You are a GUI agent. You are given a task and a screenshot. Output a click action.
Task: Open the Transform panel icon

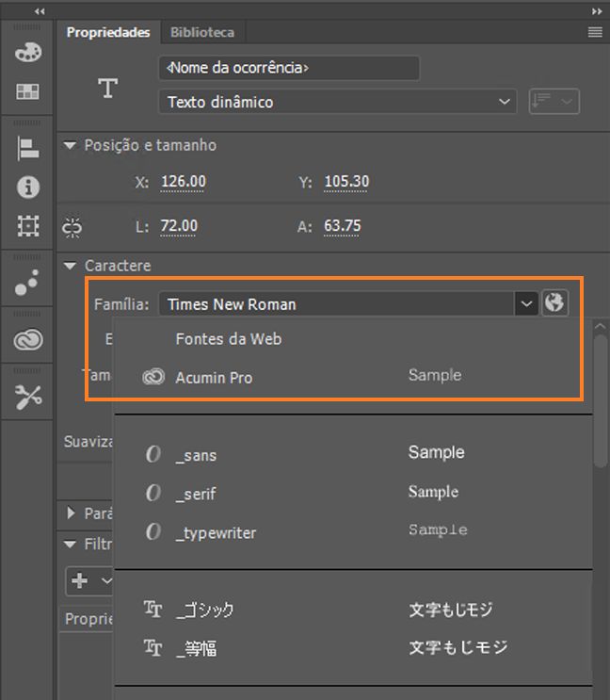click(27, 225)
